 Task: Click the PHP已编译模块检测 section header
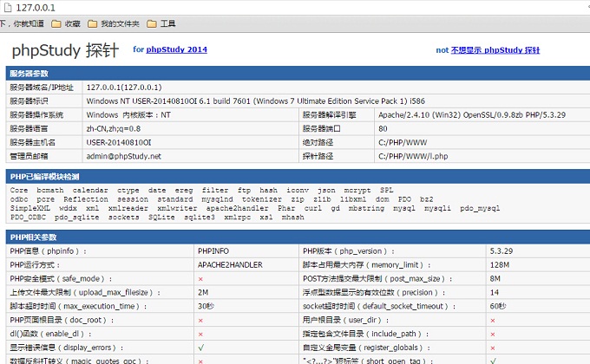pyautogui.click(x=298, y=176)
